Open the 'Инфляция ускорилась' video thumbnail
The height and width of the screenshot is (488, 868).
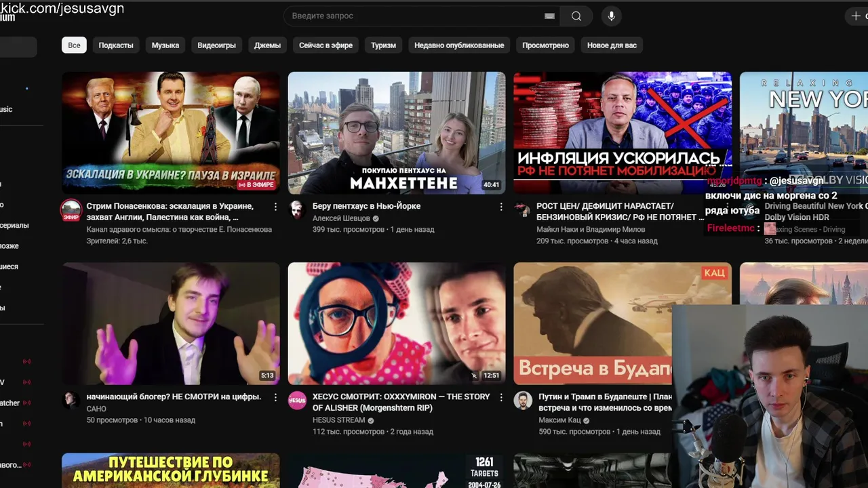pos(623,133)
